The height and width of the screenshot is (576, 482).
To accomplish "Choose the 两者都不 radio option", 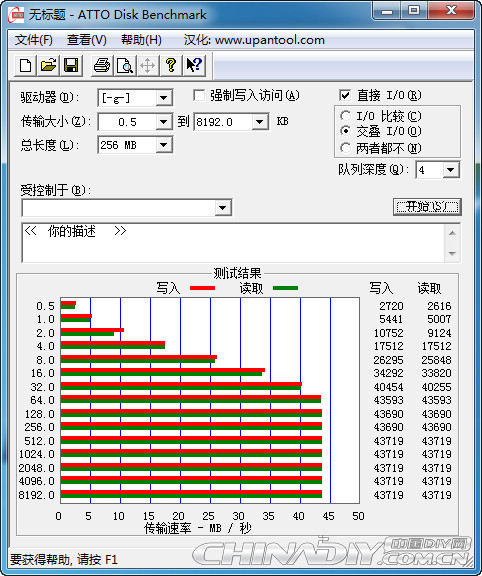I will (345, 148).
